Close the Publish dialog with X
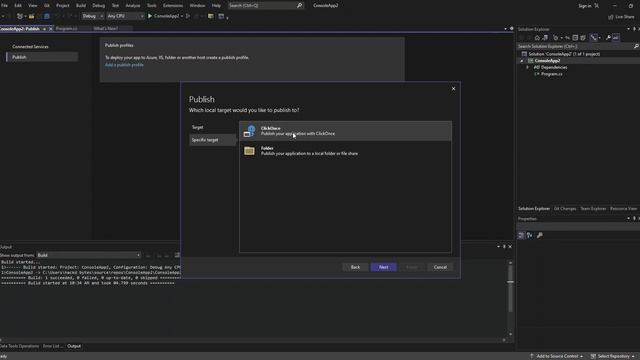This screenshot has width=640, height=360. tap(453, 89)
